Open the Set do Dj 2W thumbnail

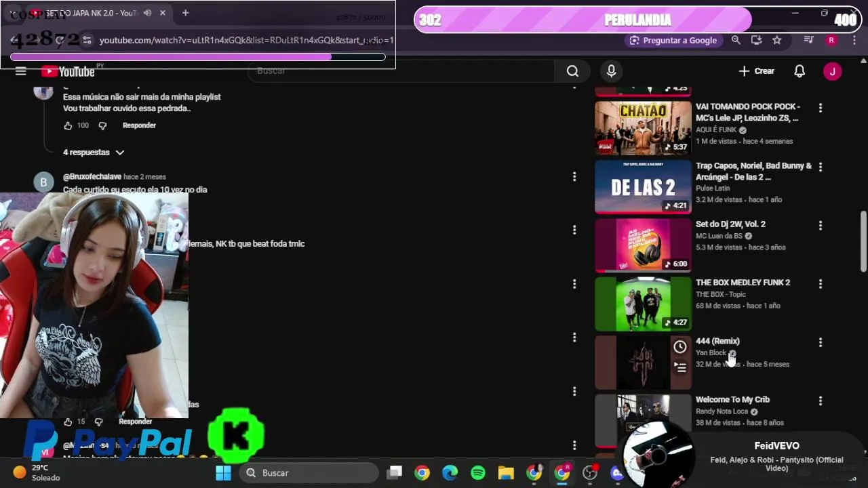pos(643,245)
